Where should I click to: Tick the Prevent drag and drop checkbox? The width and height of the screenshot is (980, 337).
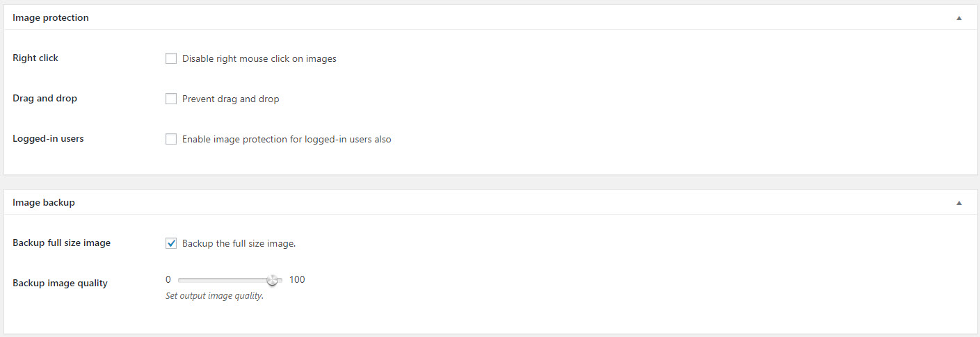pos(171,99)
